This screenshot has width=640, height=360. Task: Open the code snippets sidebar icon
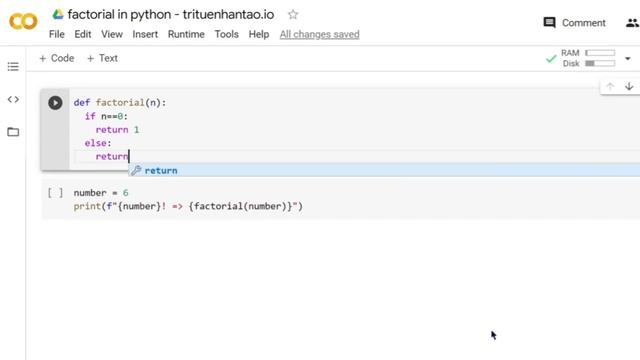tap(13, 99)
